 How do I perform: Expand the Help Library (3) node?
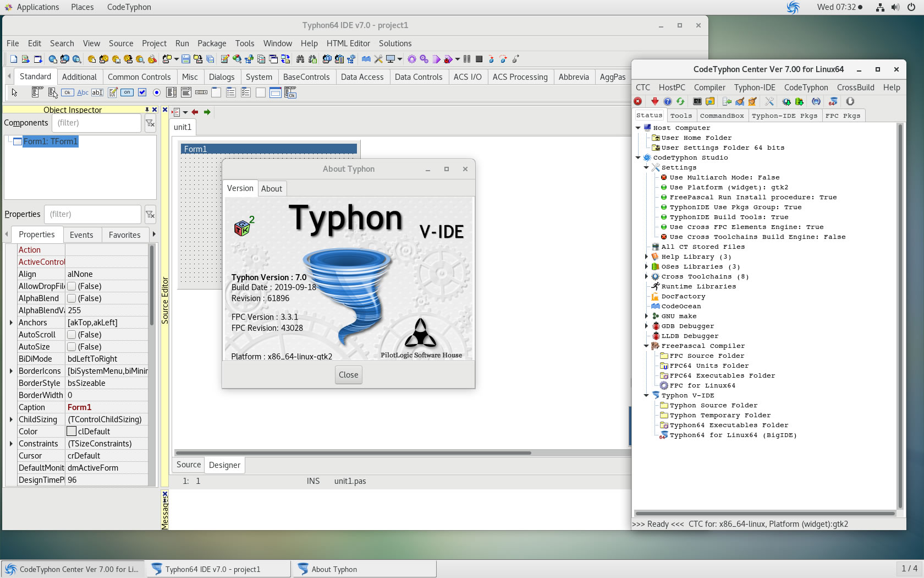click(x=647, y=257)
